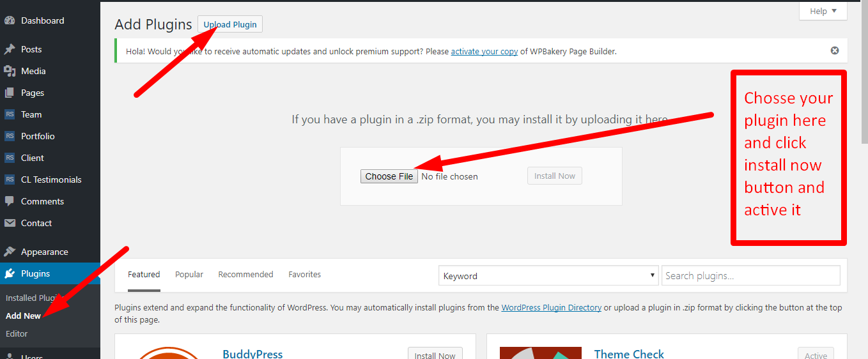Image resolution: width=868 pixels, height=359 pixels.
Task: Open the Keyword search type dropdown
Action: click(x=548, y=276)
